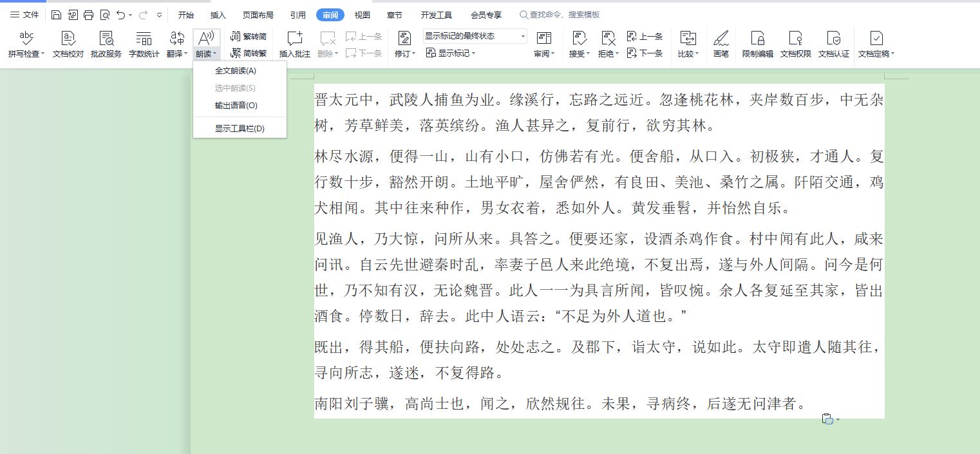Click the output-as-PDF icon beside the save icon
This screenshot has width=980, height=454.
click(73, 14)
